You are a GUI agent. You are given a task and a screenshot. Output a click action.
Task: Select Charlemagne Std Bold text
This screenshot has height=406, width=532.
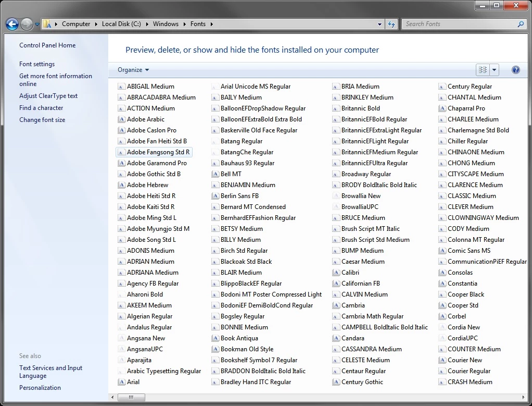(478, 130)
